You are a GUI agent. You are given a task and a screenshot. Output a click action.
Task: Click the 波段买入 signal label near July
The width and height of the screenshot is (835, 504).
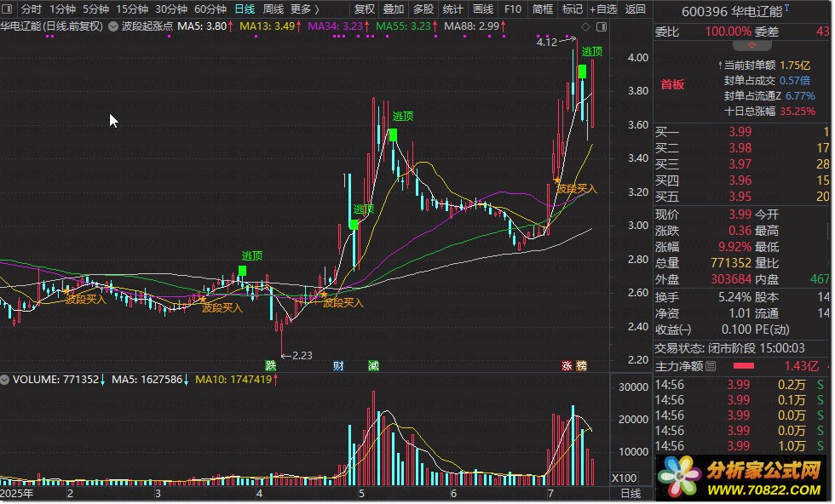(x=577, y=188)
